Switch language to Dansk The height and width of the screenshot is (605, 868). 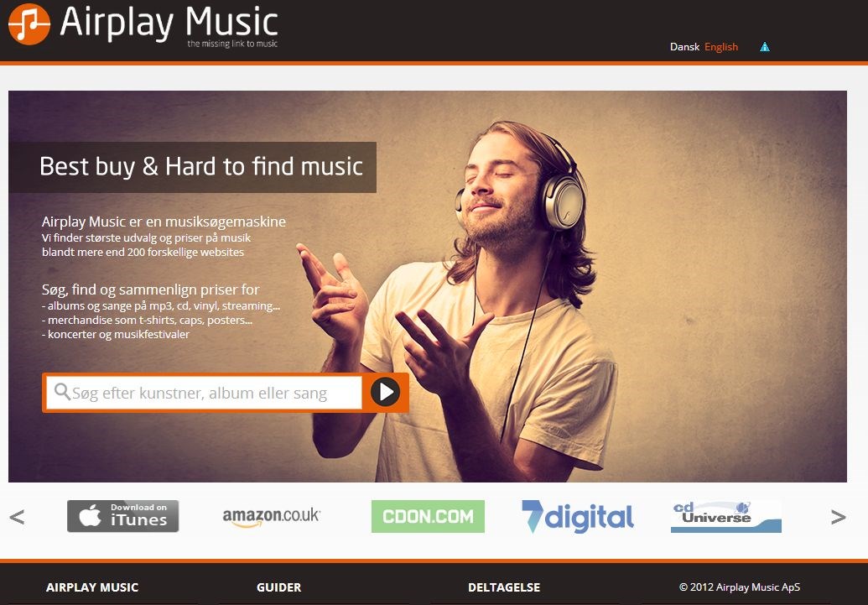(685, 47)
